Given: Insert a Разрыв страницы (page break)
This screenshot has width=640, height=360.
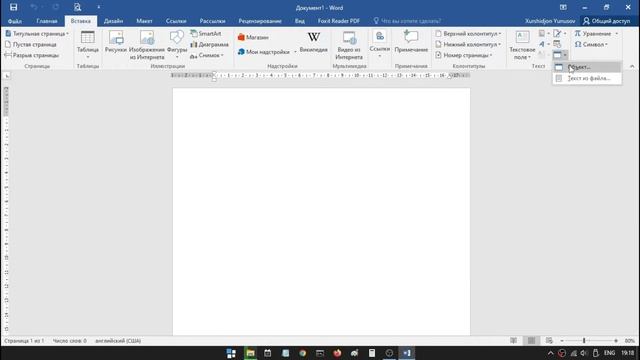Looking at the screenshot, I should click(32, 55).
